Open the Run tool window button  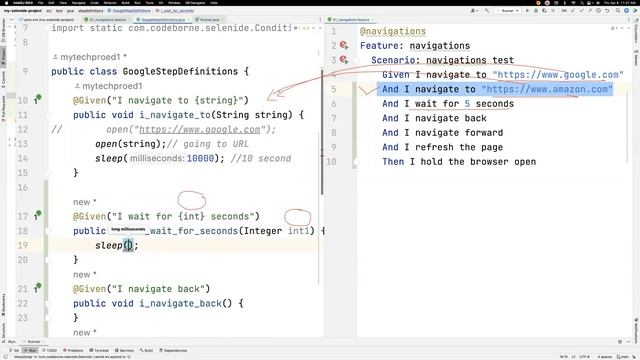pos(30,350)
